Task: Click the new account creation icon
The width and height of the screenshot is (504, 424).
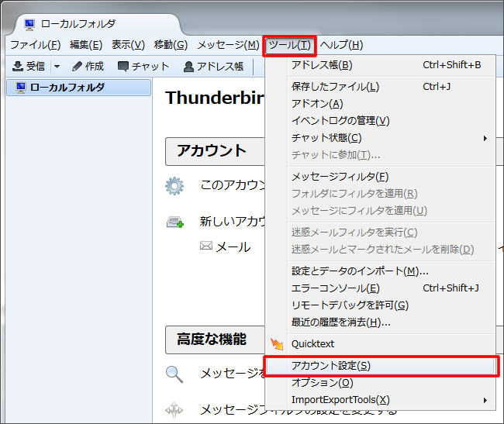Action: coord(174,222)
